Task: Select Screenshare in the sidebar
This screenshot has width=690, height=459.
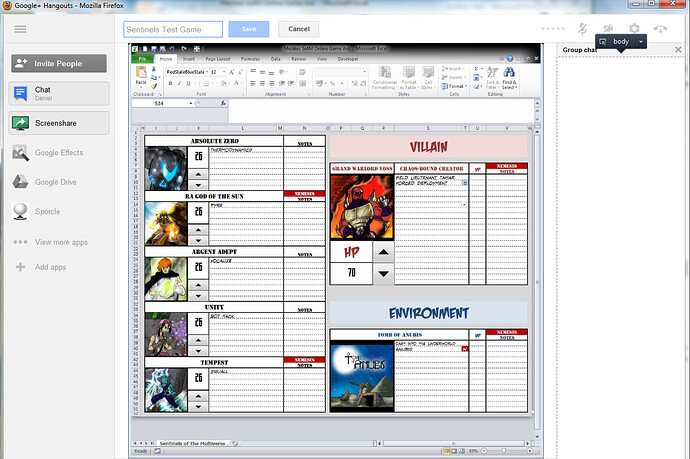Action: coord(59,123)
